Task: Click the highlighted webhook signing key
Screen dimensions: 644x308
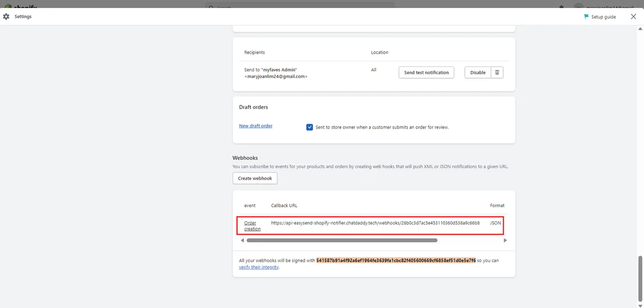Action: (396, 261)
